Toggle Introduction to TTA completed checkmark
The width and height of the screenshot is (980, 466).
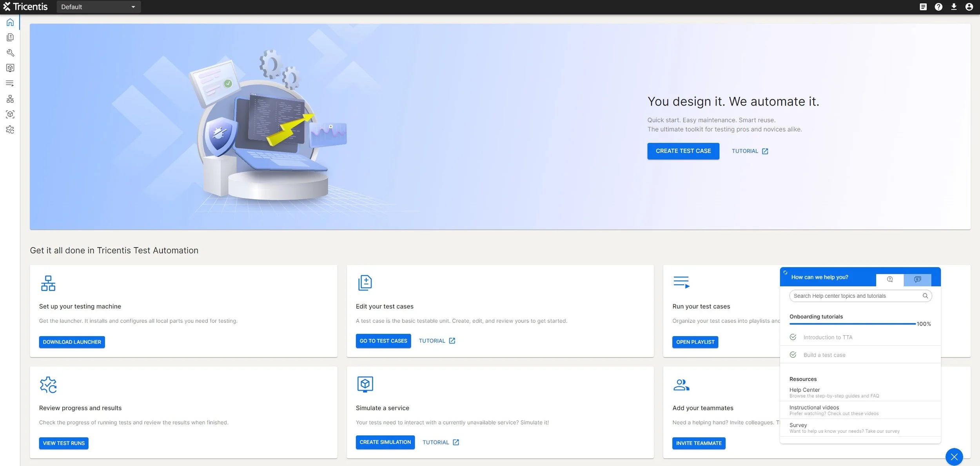point(793,337)
